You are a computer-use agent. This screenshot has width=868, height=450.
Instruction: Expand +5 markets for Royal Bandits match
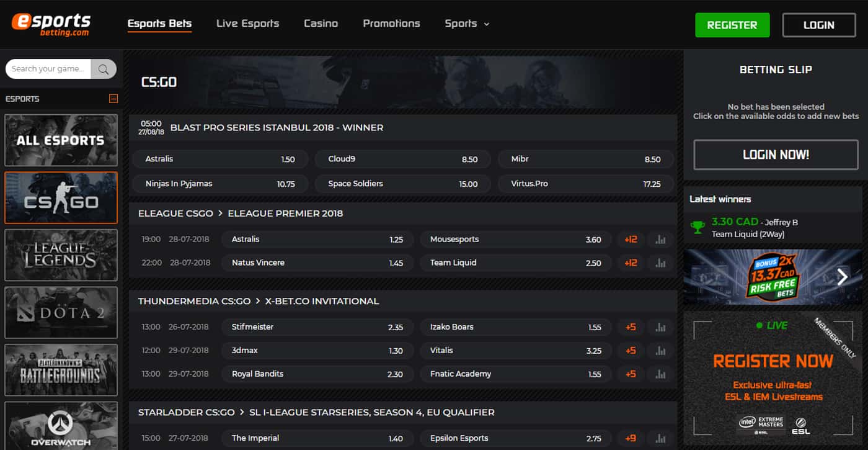(x=631, y=374)
